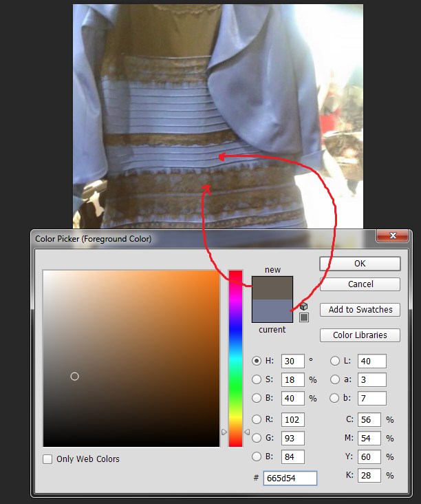Click the small web-safe color swatch below cube

304,317
